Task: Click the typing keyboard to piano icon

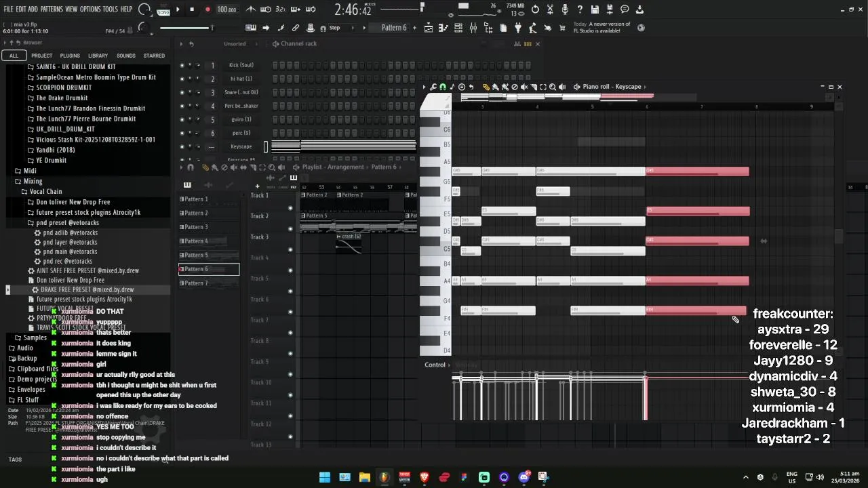Action: pos(251,28)
